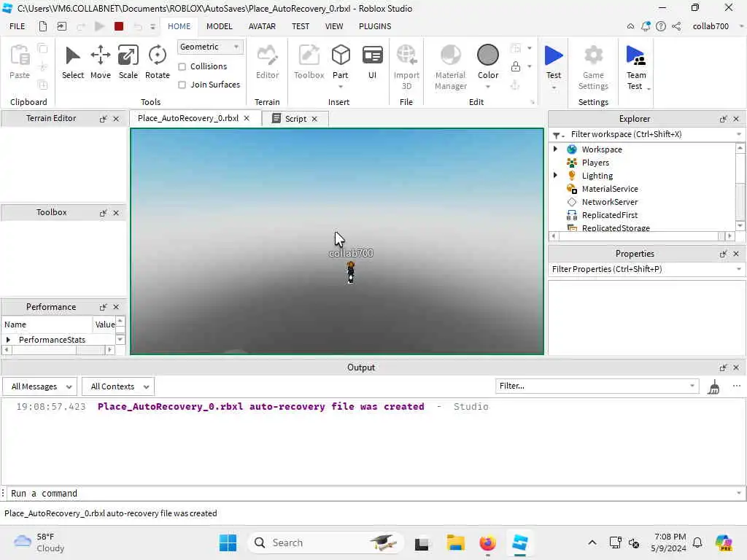Activate the Move tool

point(101,62)
